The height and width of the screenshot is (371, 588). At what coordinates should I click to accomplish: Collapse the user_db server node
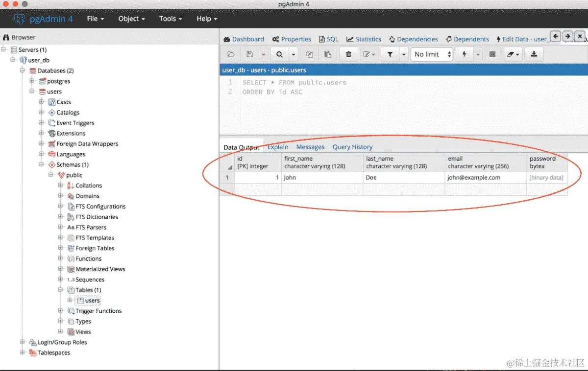[x=13, y=60]
